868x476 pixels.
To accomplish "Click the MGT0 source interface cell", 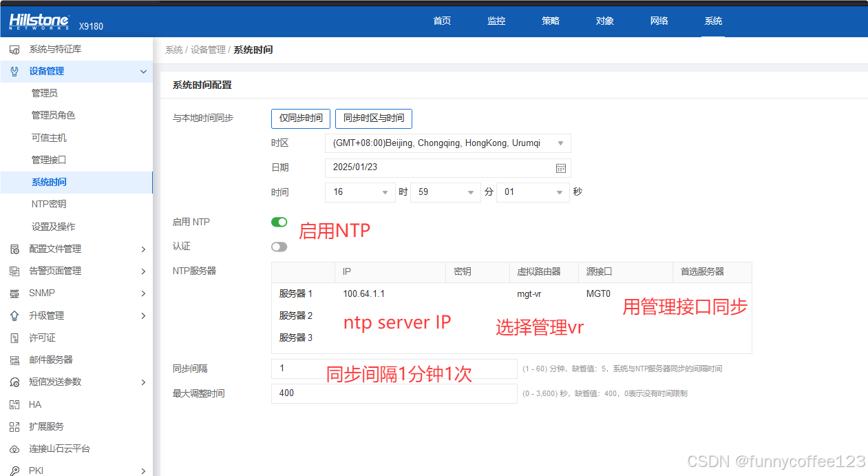I will tap(598, 293).
